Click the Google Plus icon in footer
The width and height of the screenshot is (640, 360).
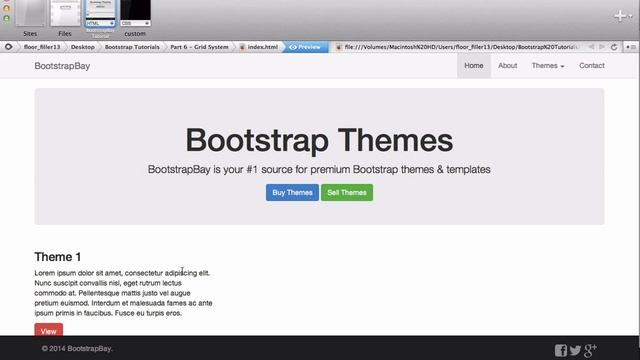pyautogui.click(x=590, y=350)
